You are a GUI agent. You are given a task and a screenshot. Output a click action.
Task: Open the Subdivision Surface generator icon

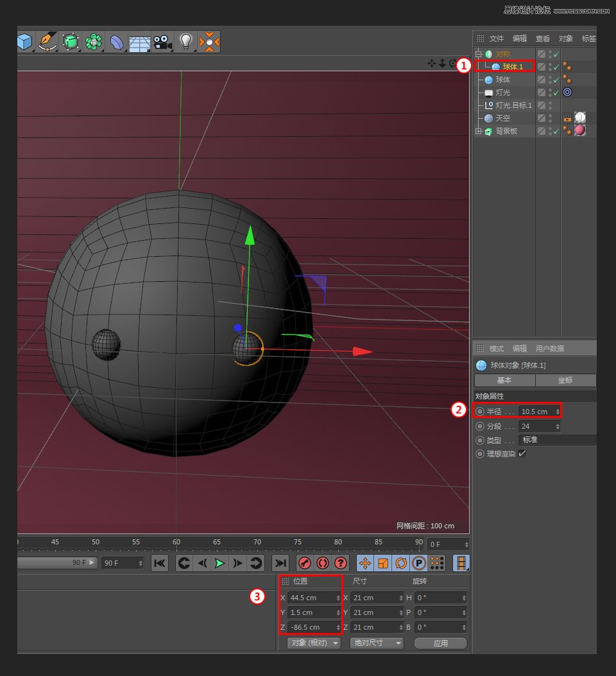tap(71, 42)
